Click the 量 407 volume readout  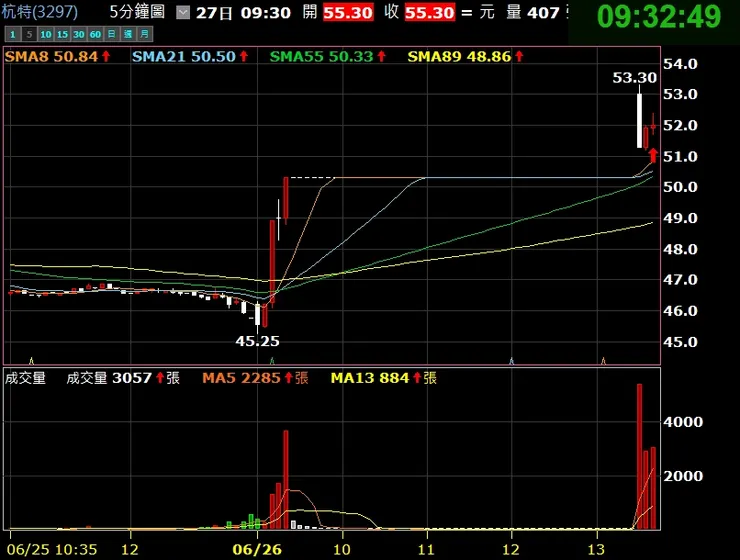click(533, 12)
